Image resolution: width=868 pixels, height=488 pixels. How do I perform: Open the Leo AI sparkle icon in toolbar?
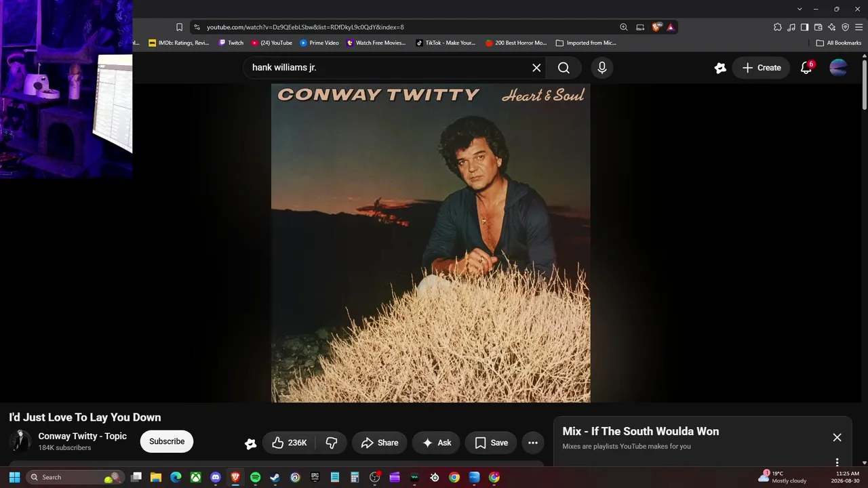pos(831,27)
